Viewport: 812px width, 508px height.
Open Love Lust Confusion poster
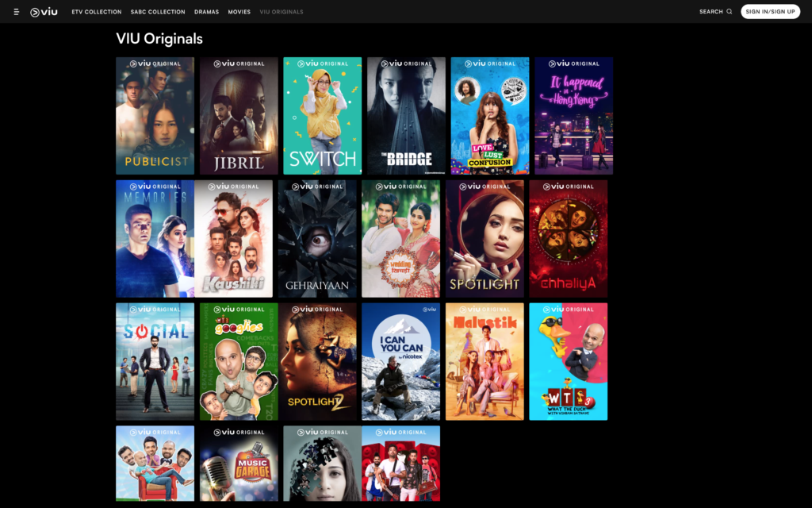click(490, 116)
